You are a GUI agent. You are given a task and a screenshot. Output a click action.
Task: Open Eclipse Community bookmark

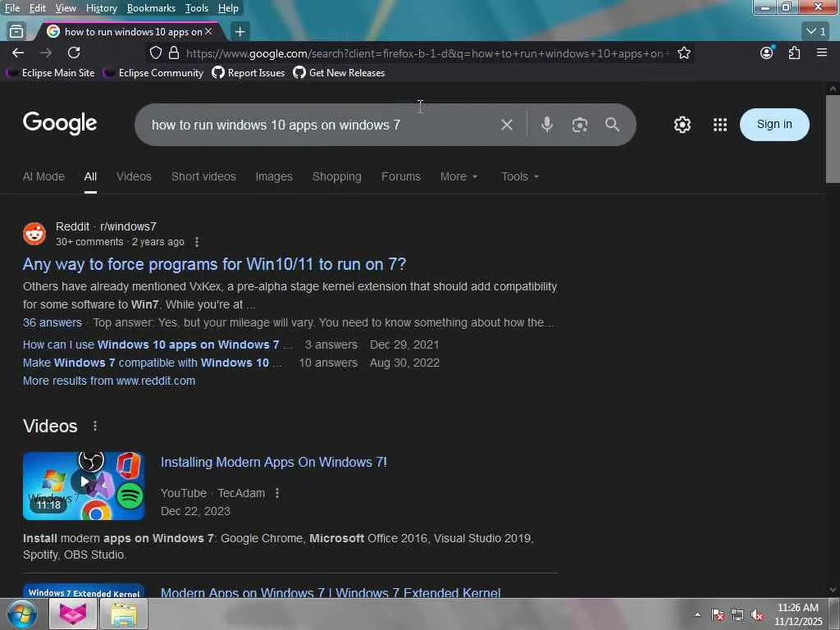click(153, 73)
